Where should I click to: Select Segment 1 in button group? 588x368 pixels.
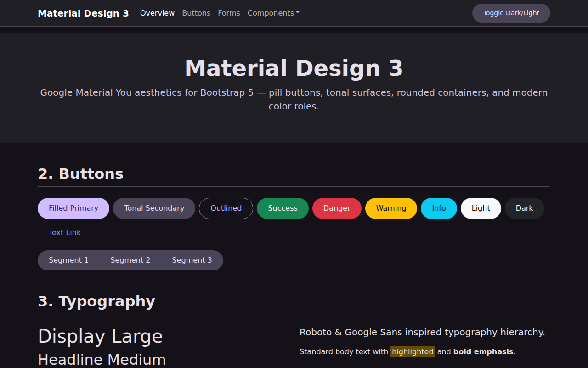[68, 260]
